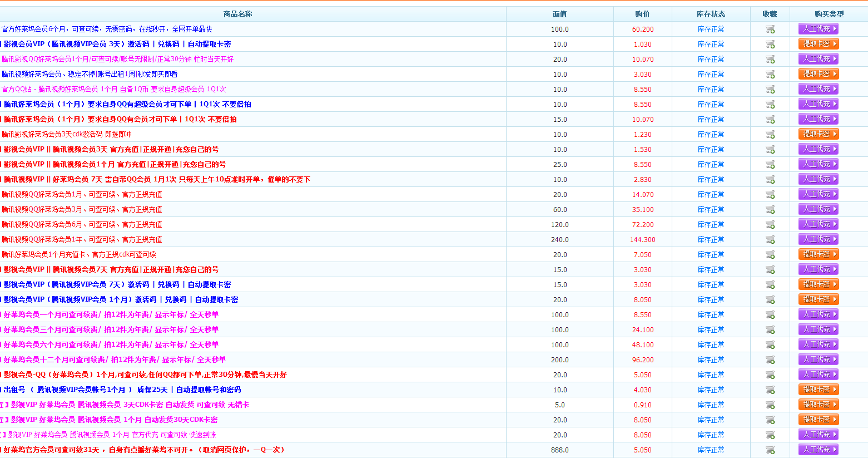868x458 pixels.
Task: Click 人工代充 for 好莱坞官方会员可查可续31天 row
Action: coord(819,449)
